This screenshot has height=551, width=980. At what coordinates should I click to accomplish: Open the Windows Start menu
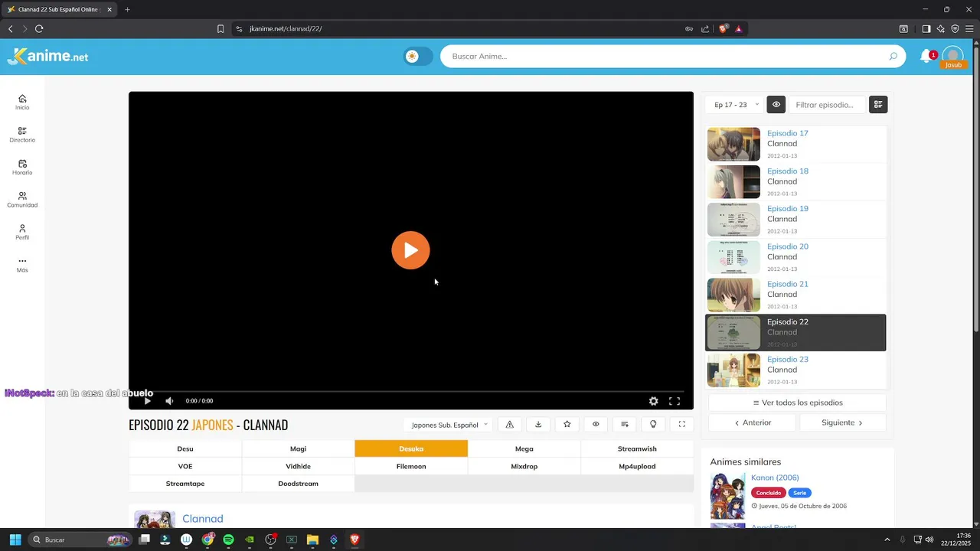click(15, 540)
